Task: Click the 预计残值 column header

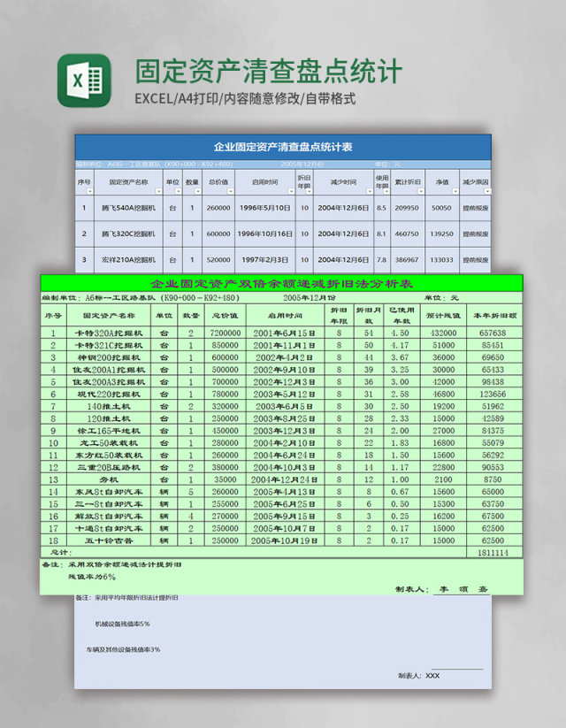Action: (x=443, y=315)
